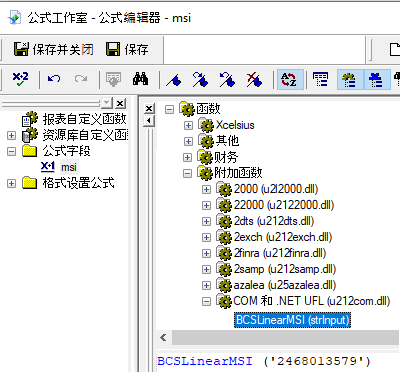
Task: Select the Xcelsius tree label
Action: [235, 125]
